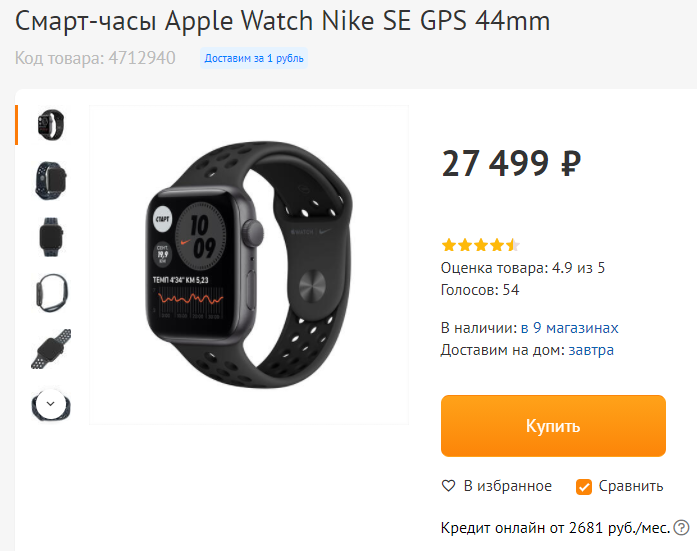Select fourth thumbnail side profile view

(51, 293)
